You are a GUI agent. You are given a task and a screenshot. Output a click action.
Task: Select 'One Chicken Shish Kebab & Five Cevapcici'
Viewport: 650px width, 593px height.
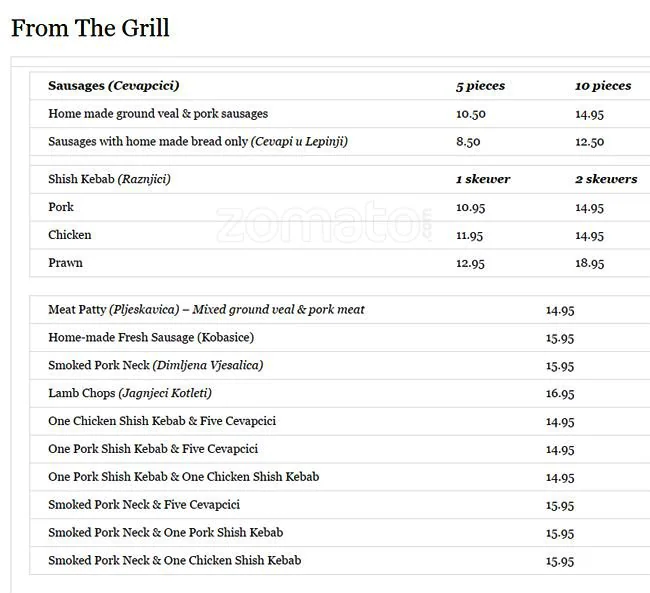click(162, 421)
